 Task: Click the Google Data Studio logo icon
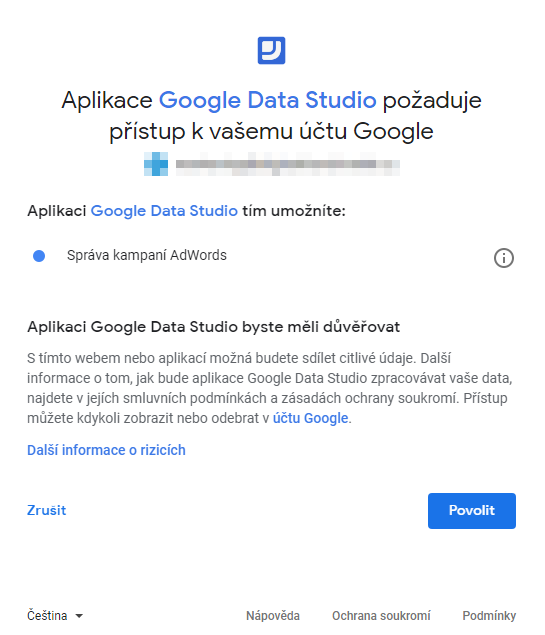(x=271, y=50)
